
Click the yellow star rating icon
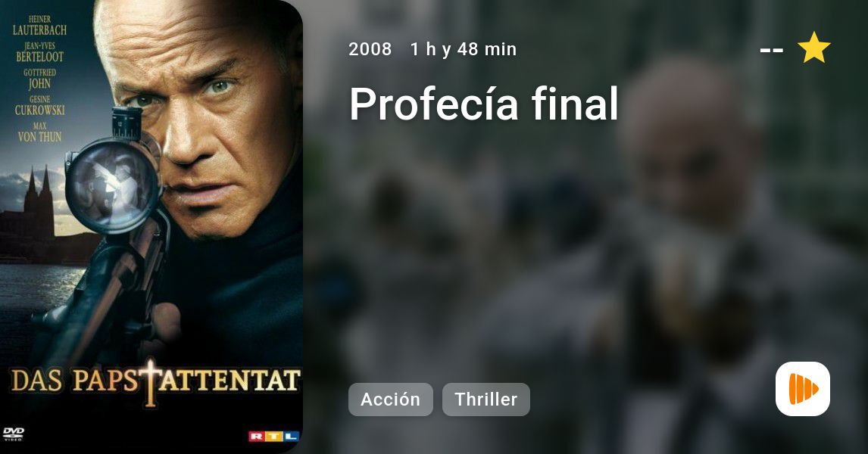(x=813, y=48)
